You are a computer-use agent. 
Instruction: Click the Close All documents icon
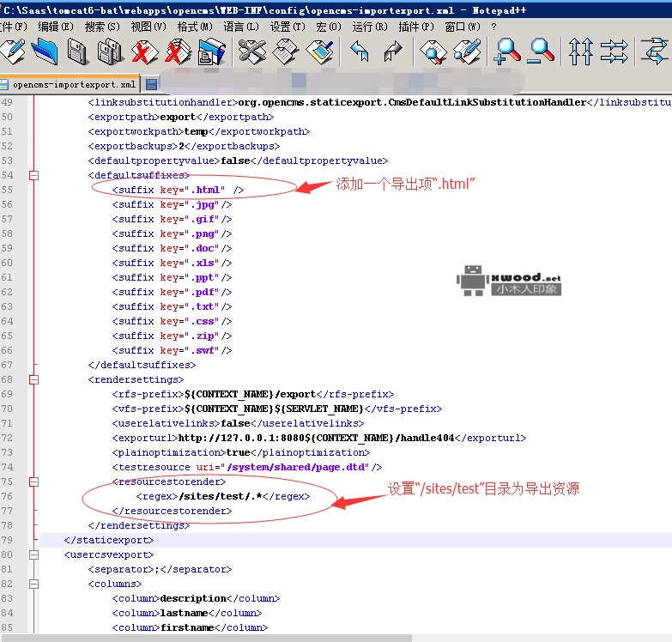(178, 51)
